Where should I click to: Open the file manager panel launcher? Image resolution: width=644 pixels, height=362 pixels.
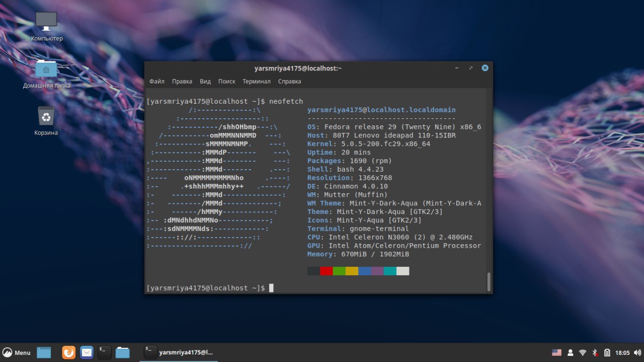pos(122,352)
